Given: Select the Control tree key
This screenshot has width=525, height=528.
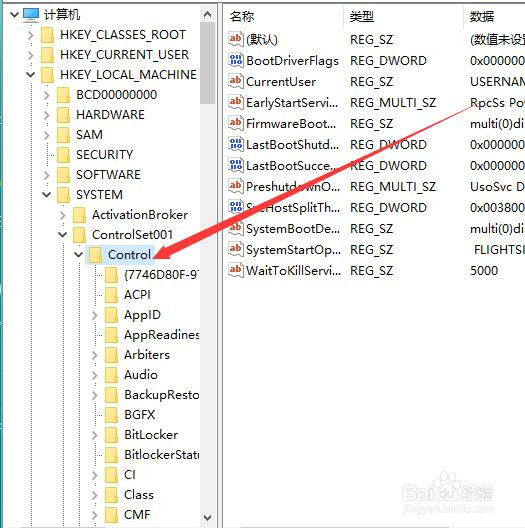Looking at the screenshot, I should point(129,255).
